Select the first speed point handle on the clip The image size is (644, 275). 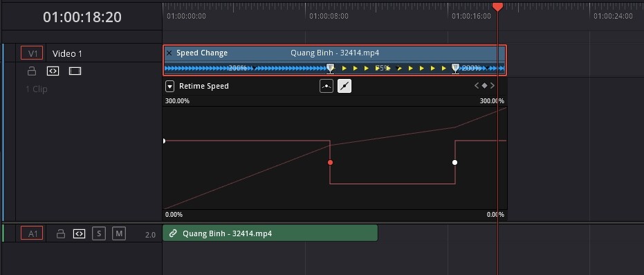[330, 69]
